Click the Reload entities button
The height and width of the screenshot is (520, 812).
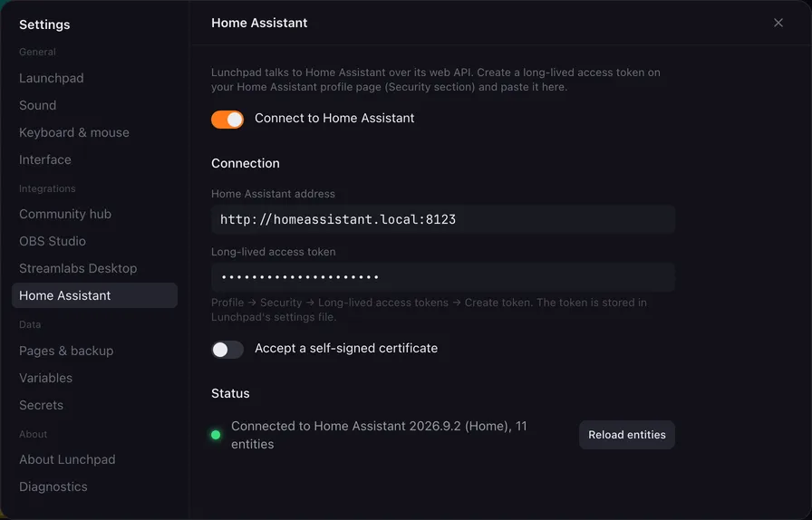click(x=626, y=435)
